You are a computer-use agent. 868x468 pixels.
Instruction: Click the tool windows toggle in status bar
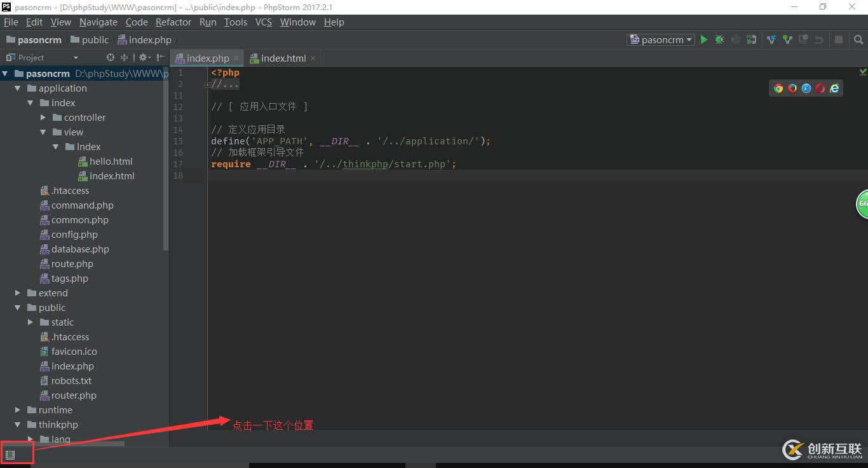(10, 455)
